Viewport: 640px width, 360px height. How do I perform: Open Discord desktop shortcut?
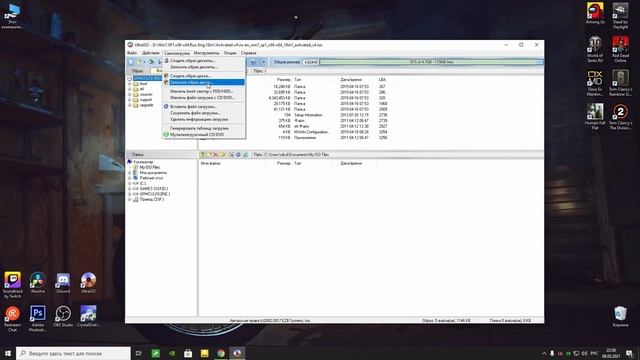[x=63, y=283]
